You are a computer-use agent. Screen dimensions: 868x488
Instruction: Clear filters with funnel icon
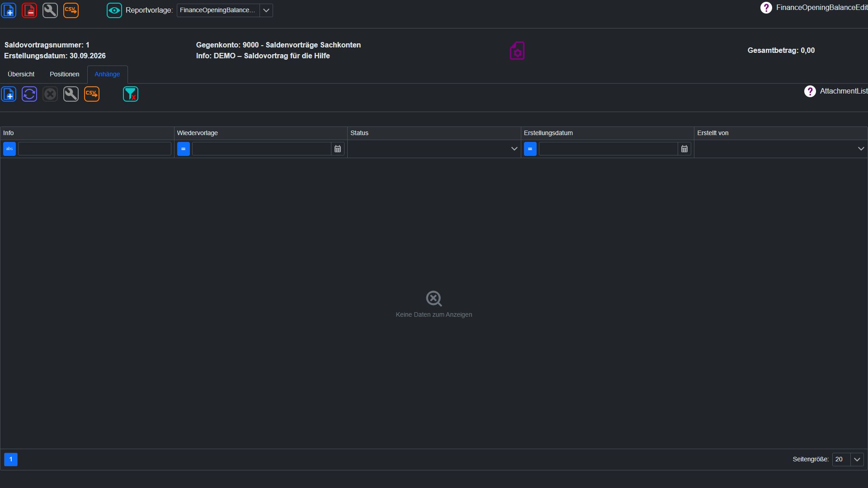(131, 94)
